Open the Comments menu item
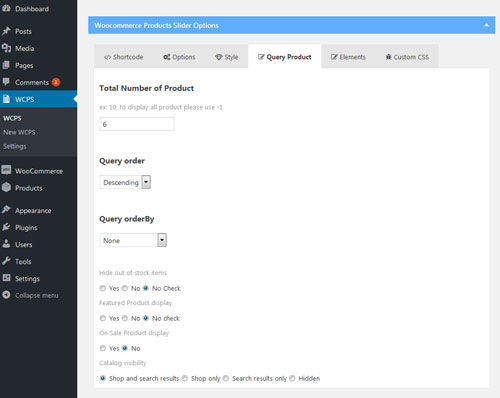 click(38, 82)
